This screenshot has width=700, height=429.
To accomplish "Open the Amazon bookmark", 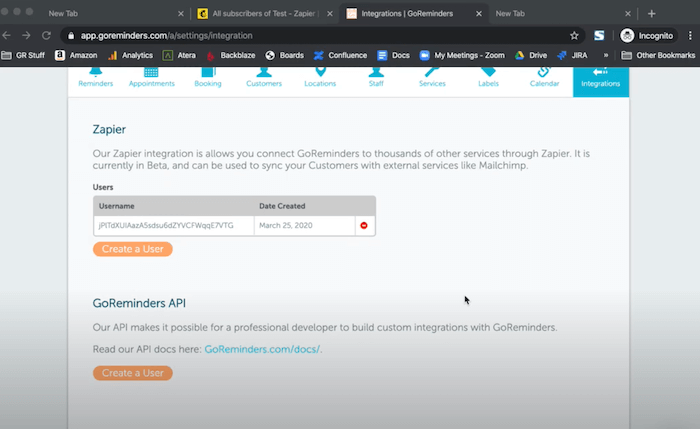I will click(x=76, y=55).
